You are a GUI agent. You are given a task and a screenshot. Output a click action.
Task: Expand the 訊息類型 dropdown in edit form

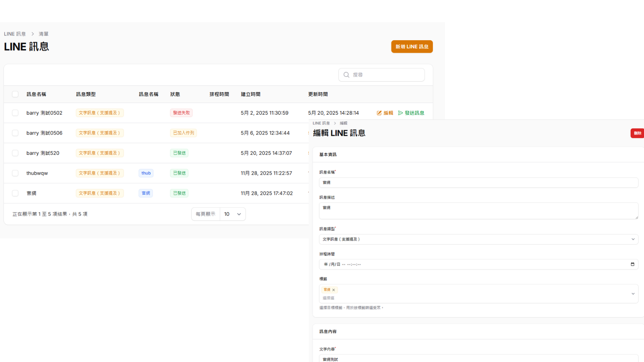(x=633, y=239)
